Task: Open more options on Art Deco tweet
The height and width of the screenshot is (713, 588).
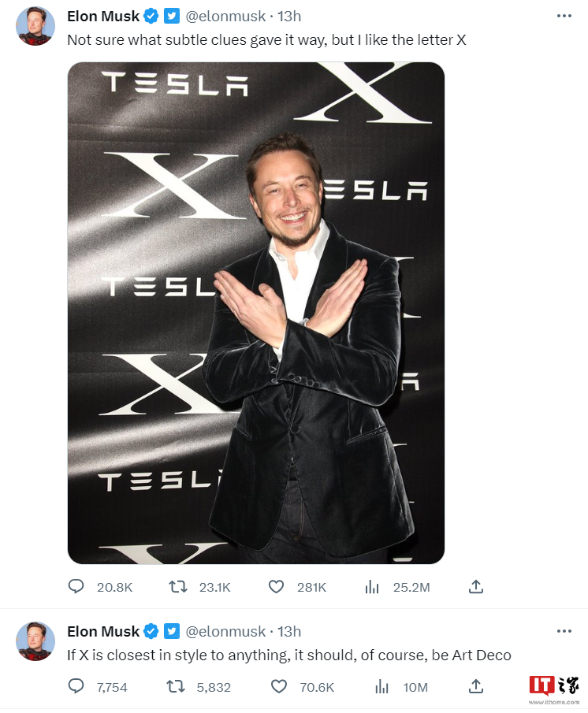Action: point(564,631)
